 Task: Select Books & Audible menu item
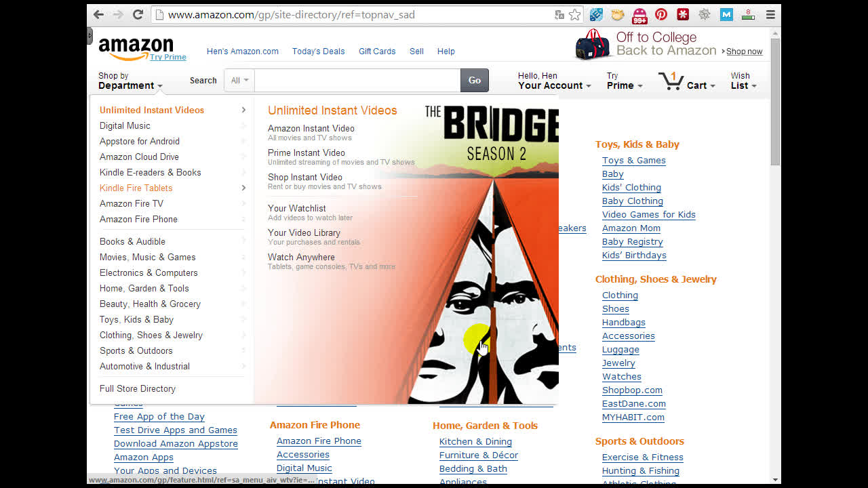[x=132, y=241]
